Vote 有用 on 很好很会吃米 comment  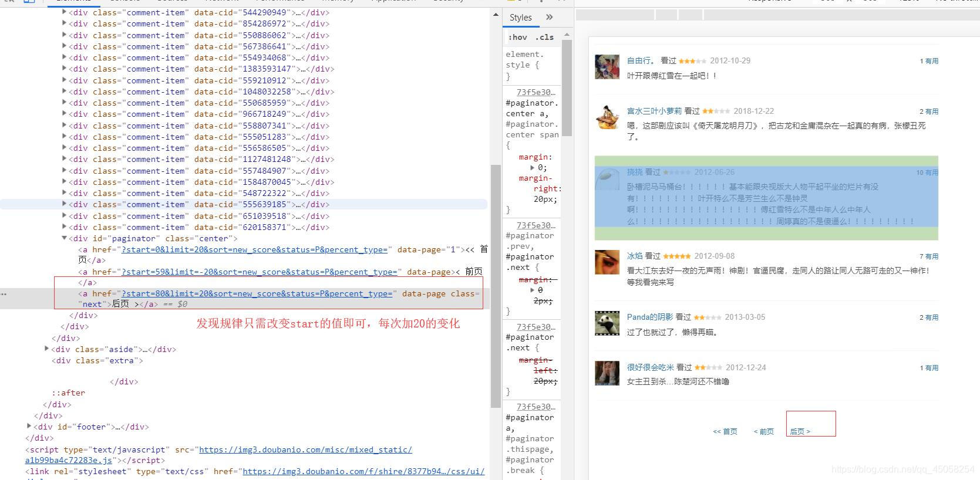(x=932, y=368)
